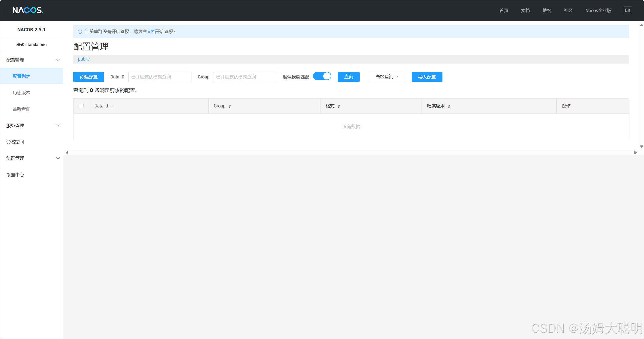Viewport: 644px width, 339px height.
Task: Toggle the 默认模糊匹配 switch off
Action: (322, 76)
